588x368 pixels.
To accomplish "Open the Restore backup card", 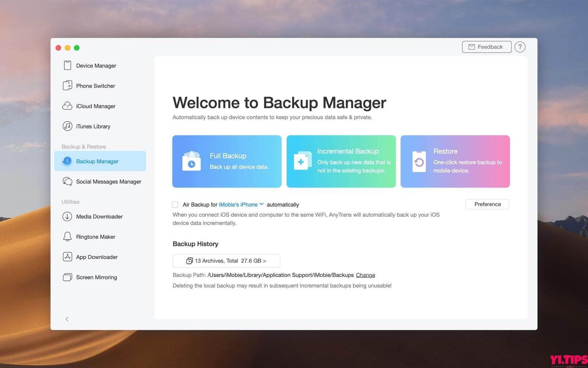I will [455, 161].
